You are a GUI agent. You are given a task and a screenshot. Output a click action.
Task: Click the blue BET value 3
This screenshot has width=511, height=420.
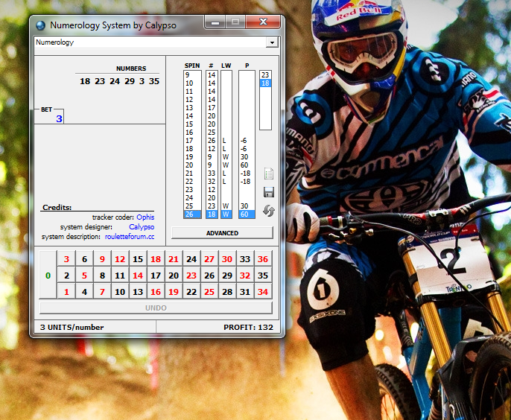[59, 118]
